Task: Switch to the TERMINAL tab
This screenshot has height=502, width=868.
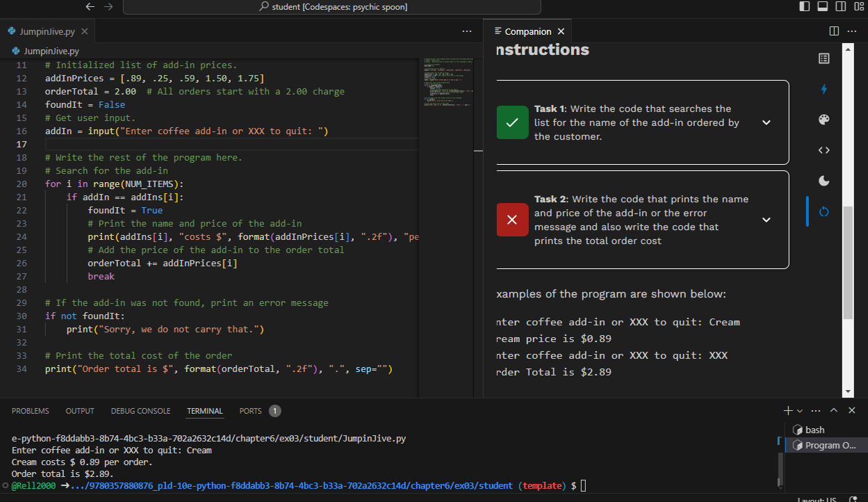Action: pyautogui.click(x=205, y=411)
